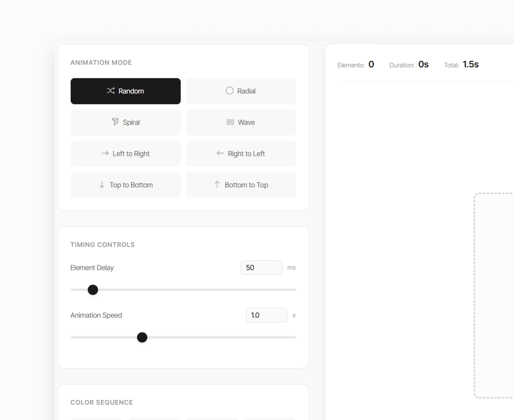Select the shuffle icon on the Random button
The width and height of the screenshot is (514, 420).
[111, 91]
